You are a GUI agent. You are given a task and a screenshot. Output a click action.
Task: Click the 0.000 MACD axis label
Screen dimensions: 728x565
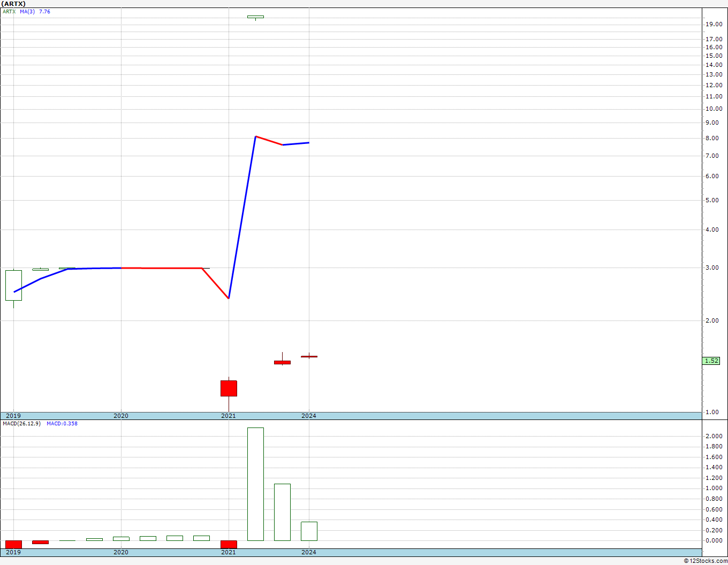(x=714, y=540)
